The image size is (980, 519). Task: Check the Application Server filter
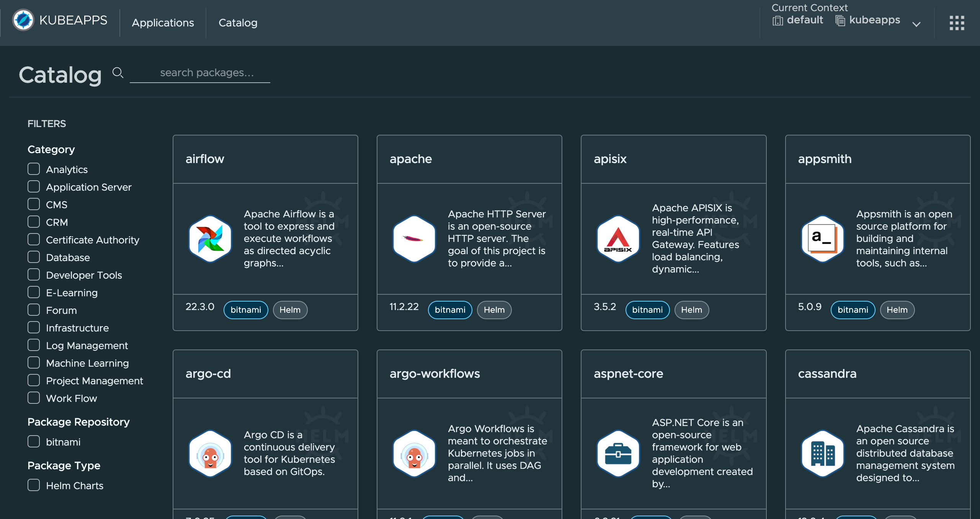(x=34, y=186)
